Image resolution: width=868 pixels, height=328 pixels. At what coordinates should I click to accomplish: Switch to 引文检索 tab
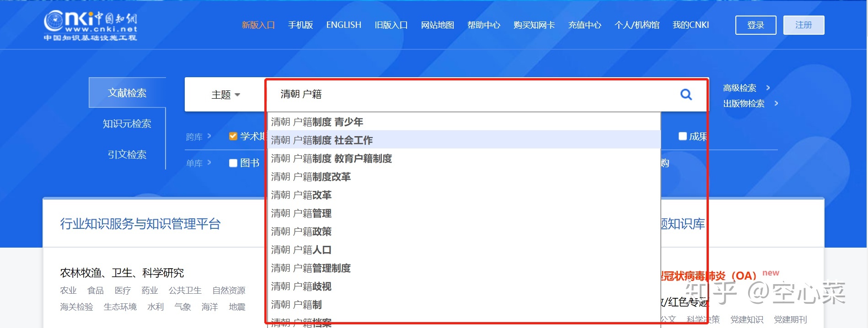coord(127,154)
